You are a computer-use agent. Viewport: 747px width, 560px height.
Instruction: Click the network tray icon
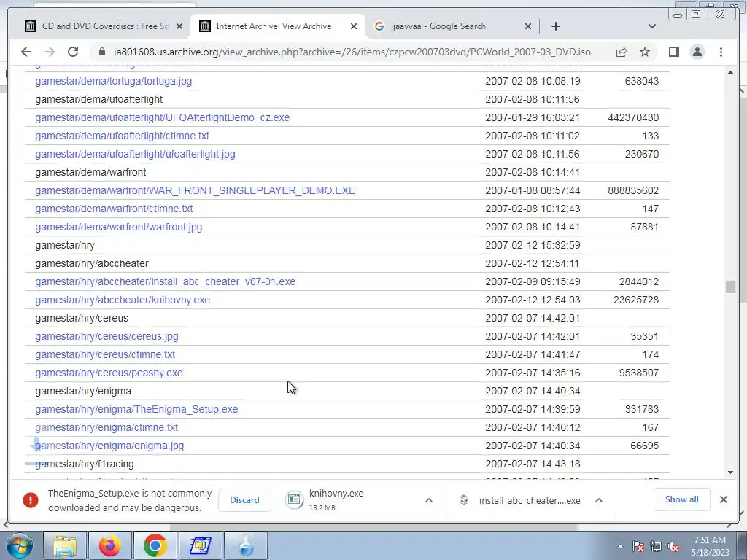(656, 546)
